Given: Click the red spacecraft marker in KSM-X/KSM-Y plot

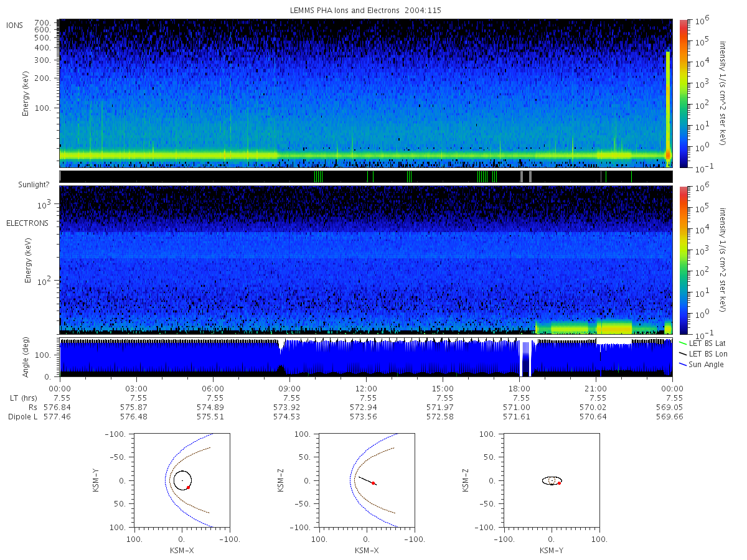Looking at the screenshot, I should click(x=187, y=487).
